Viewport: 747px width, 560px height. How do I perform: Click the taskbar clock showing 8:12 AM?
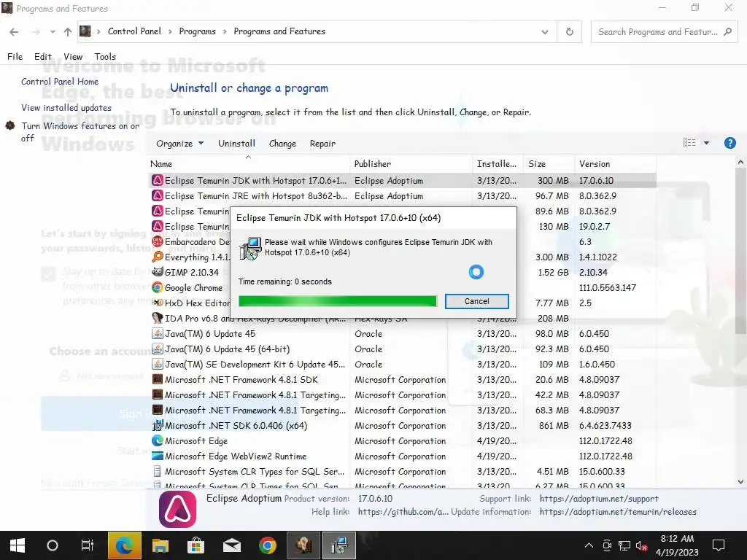point(677,545)
